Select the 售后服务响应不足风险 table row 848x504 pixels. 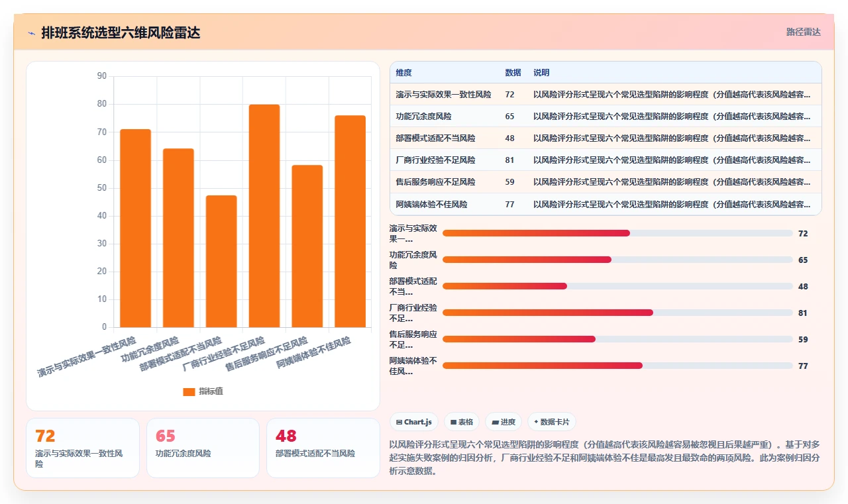606,182
